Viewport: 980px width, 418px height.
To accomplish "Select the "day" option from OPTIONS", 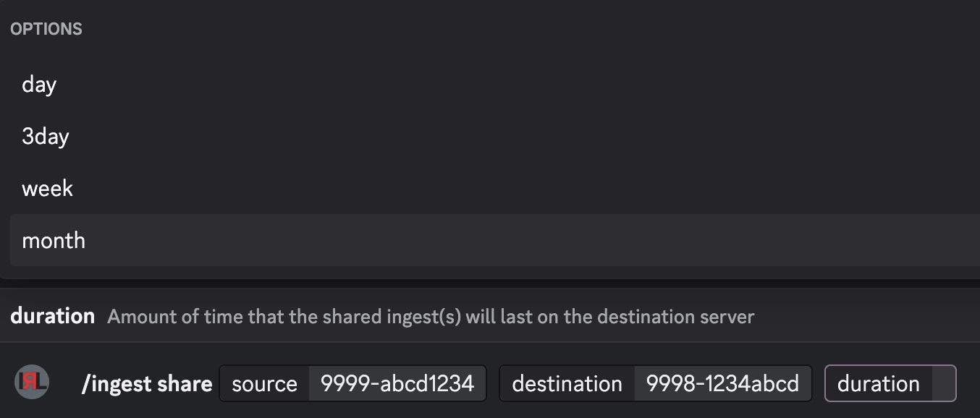I will 39,85.
